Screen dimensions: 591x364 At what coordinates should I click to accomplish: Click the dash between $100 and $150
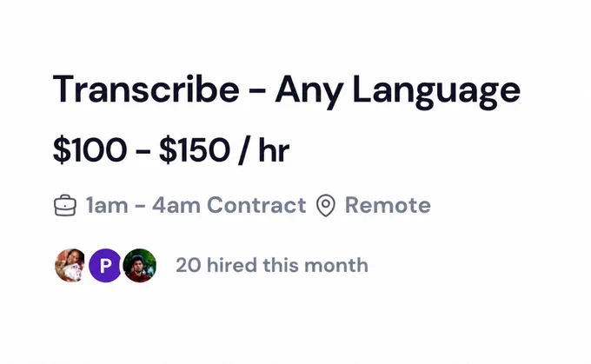(143, 152)
